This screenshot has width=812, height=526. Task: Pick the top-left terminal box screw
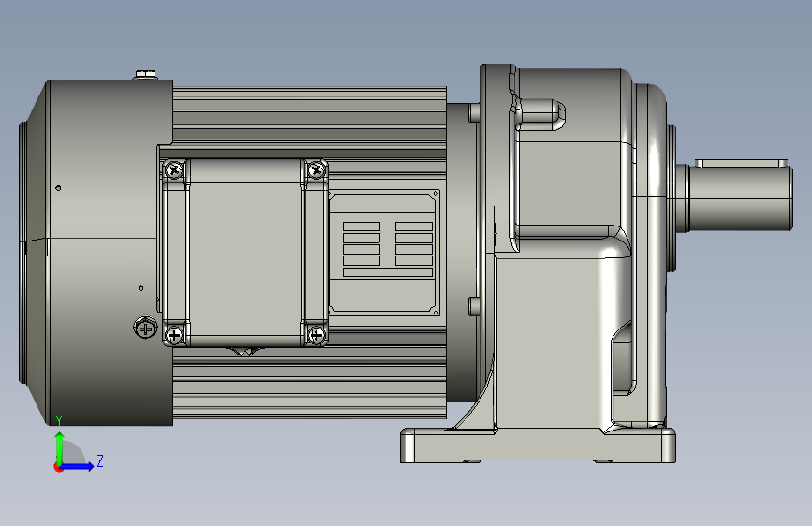point(174,169)
